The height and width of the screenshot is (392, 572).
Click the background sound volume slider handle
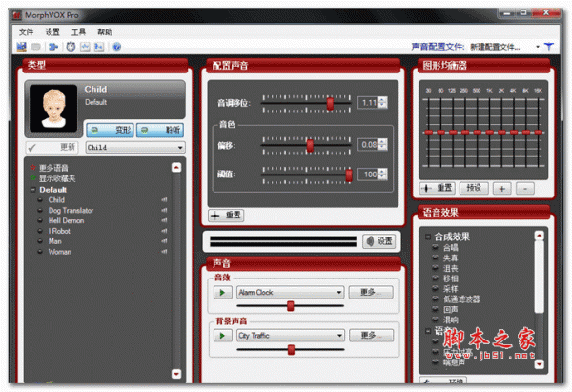[x=291, y=350]
